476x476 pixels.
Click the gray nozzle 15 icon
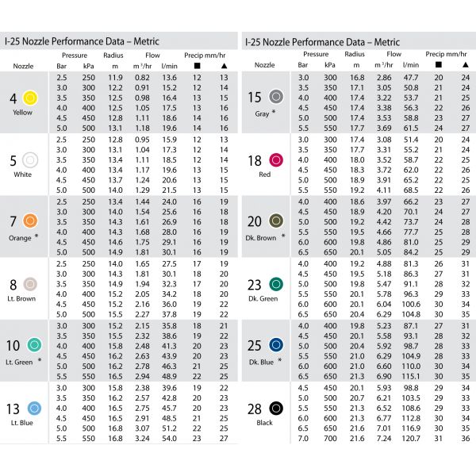pos(276,97)
